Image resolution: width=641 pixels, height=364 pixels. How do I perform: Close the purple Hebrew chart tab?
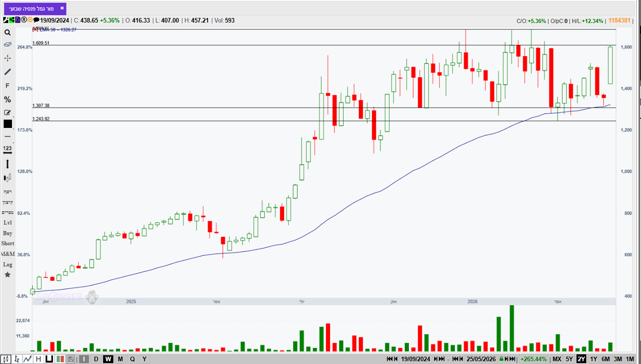tap(62, 8)
